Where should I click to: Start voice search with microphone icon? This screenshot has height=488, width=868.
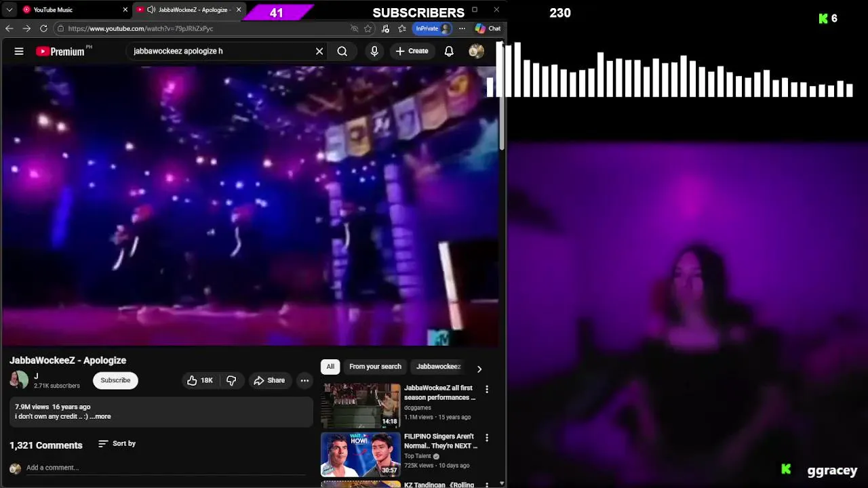point(374,51)
